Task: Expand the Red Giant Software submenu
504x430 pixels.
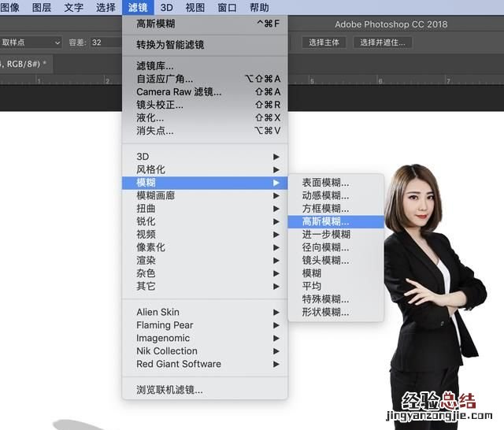Action: tap(205, 364)
